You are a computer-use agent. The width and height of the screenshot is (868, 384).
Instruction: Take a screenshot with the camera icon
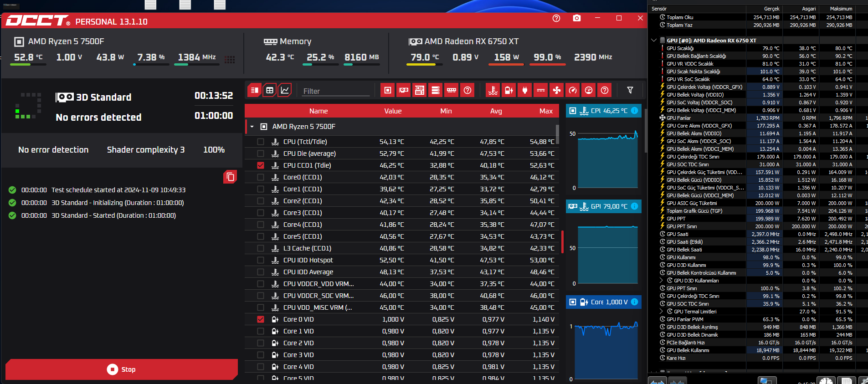tap(577, 18)
